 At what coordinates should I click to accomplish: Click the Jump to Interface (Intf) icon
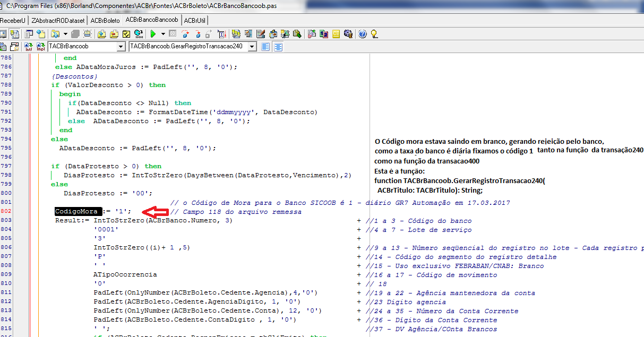point(29,47)
